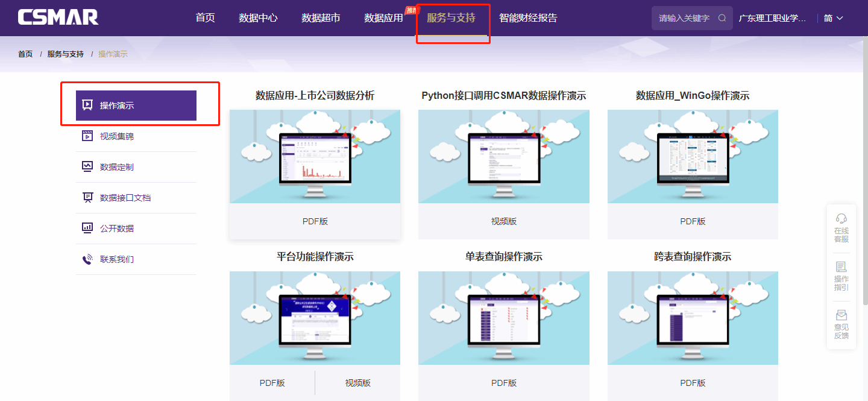Focus the 请输入关键字 search field
Image resolution: width=868 pixels, height=401 pixels.
[692, 18]
